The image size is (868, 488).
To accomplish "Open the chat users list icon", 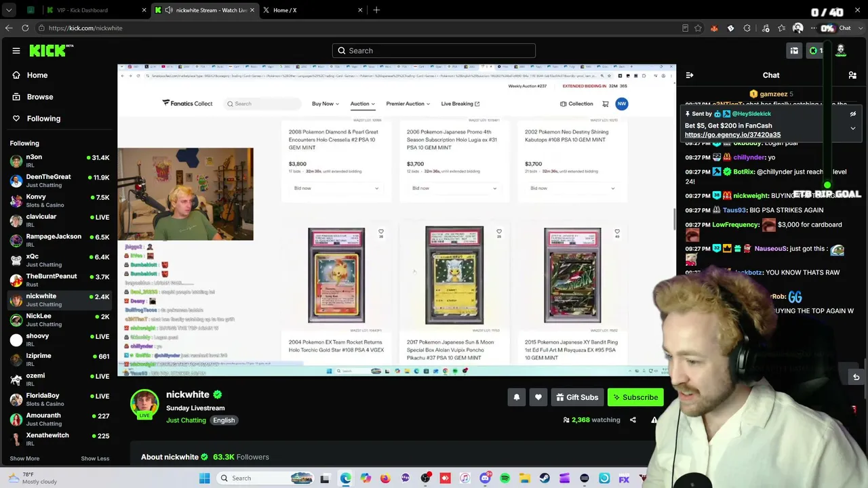I will tap(852, 75).
